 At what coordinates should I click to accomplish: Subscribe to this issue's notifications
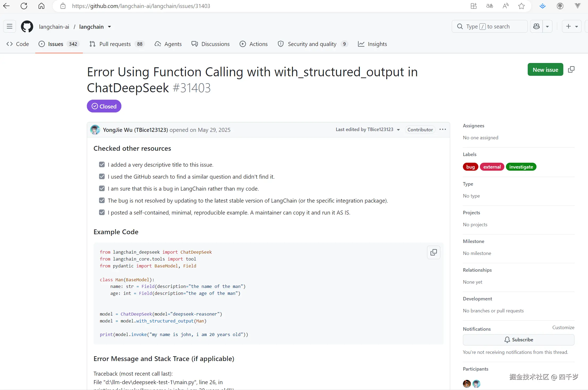[x=519, y=339]
